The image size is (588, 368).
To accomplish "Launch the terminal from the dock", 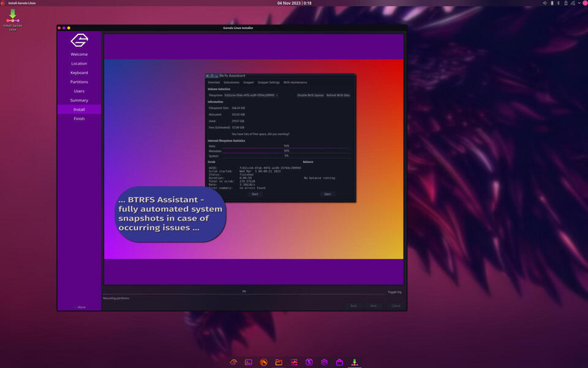I will click(248, 362).
